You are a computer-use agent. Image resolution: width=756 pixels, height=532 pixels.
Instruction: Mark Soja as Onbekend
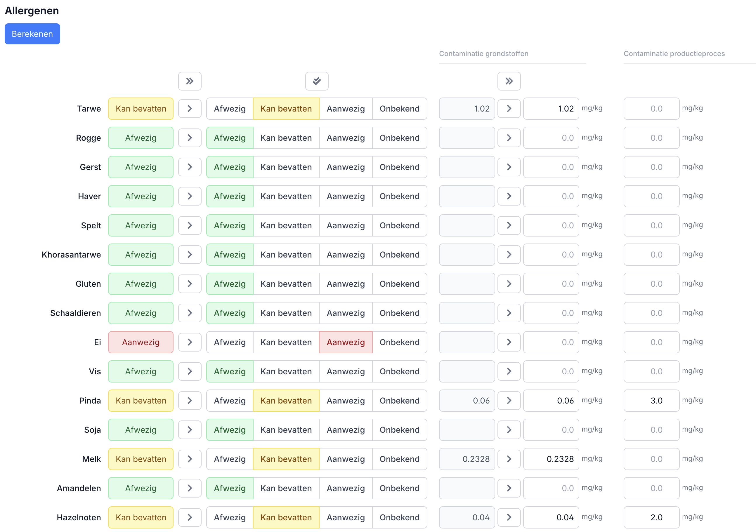tap(399, 430)
